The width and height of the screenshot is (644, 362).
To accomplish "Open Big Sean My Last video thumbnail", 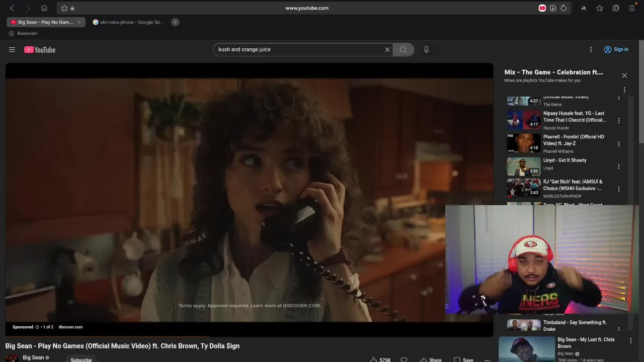I will click(x=527, y=349).
